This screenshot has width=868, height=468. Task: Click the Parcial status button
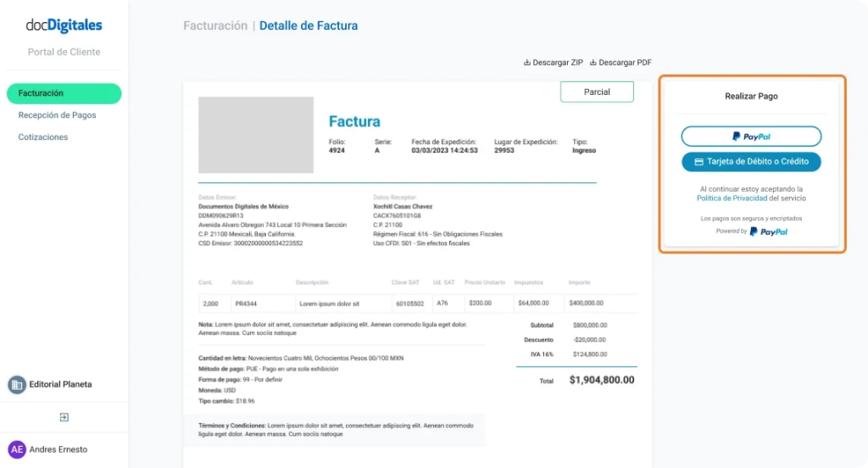coord(597,92)
